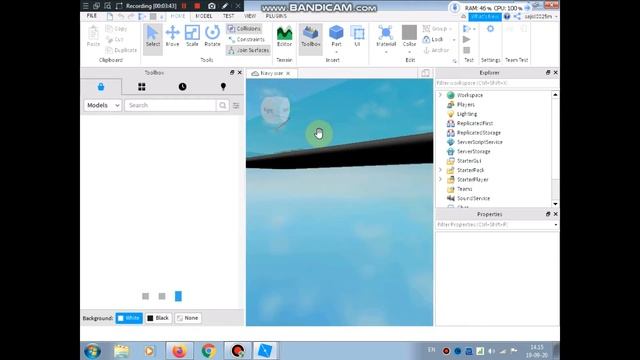Screen dimensions: 640x360
Task: Switch to the HOME ribbon tab
Action: 178,16
